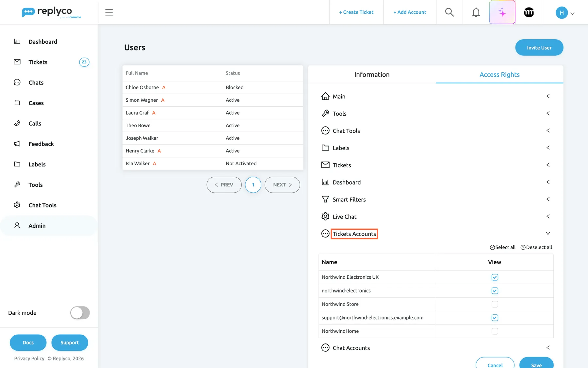Viewport: 588px width, 368px height.
Task: Toggle the hamburger sidebar menu
Action: pos(109,12)
